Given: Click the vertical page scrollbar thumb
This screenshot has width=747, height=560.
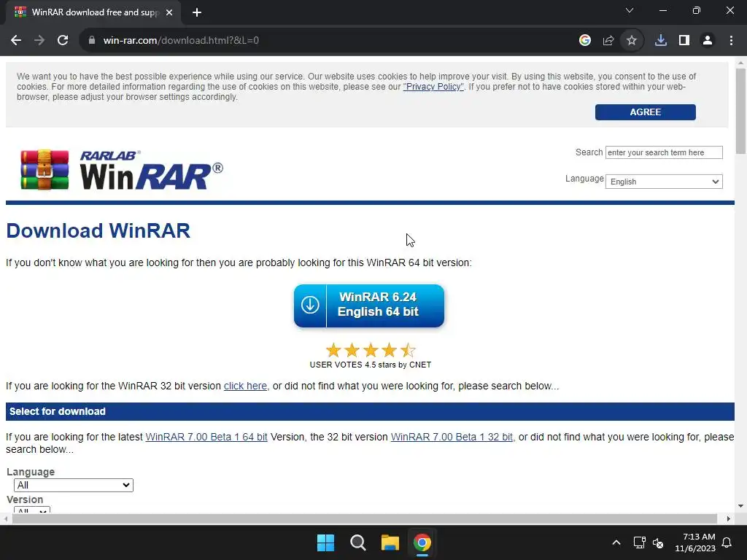Looking at the screenshot, I should tap(740, 111).
